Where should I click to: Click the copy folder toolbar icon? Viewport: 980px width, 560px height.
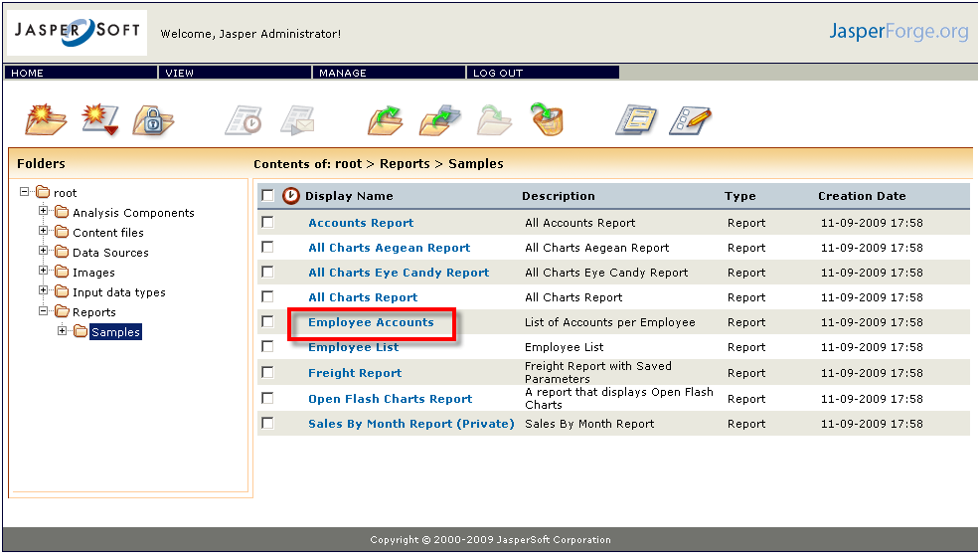tap(385, 120)
